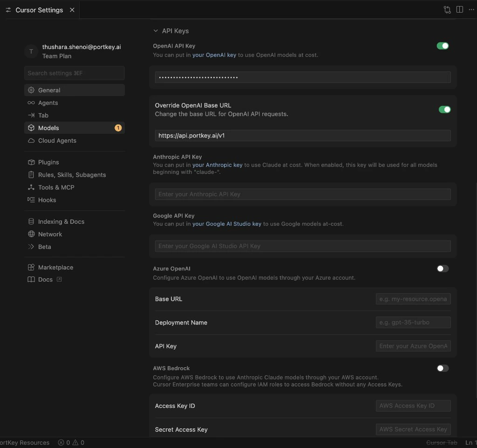The image size is (477, 448).
Task: Click the Tools & MCP network icon
Action: 31,187
